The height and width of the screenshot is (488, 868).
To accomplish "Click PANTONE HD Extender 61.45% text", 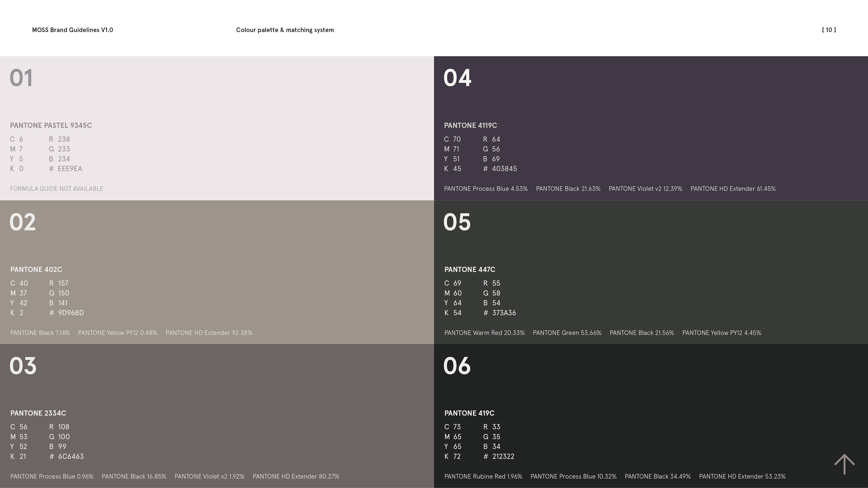I will coord(733,189).
